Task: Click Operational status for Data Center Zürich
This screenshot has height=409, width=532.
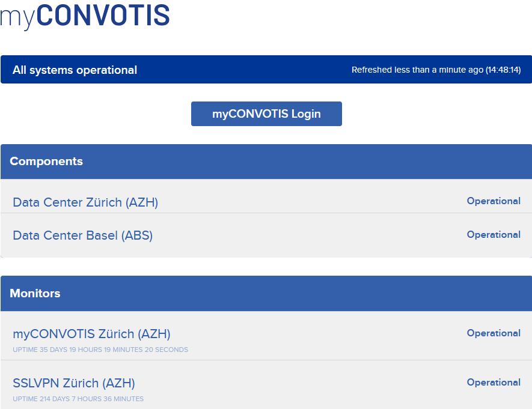Action: (x=494, y=201)
